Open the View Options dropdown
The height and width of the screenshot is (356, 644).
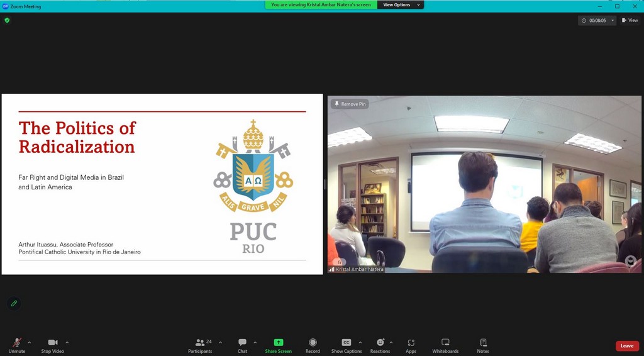coord(401,5)
